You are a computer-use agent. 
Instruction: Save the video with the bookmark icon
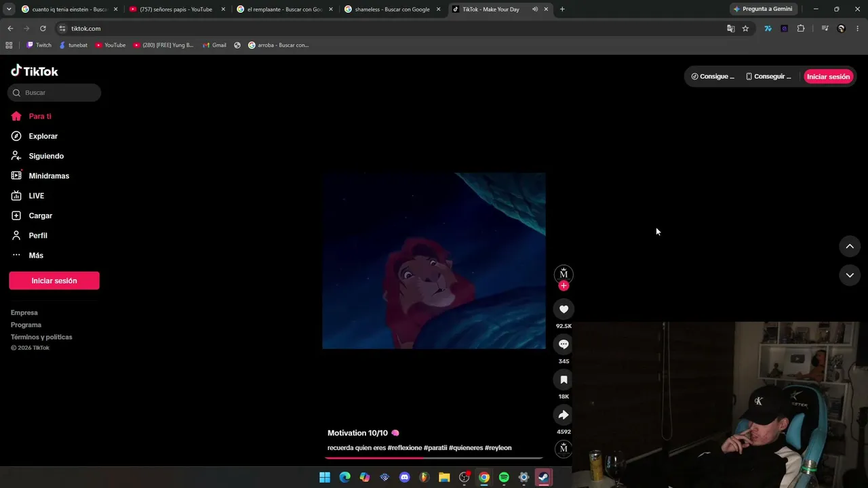tap(564, 380)
